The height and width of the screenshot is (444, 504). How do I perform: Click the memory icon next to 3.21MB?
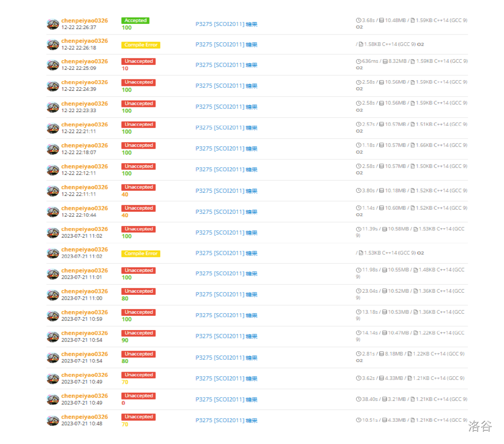(384, 399)
